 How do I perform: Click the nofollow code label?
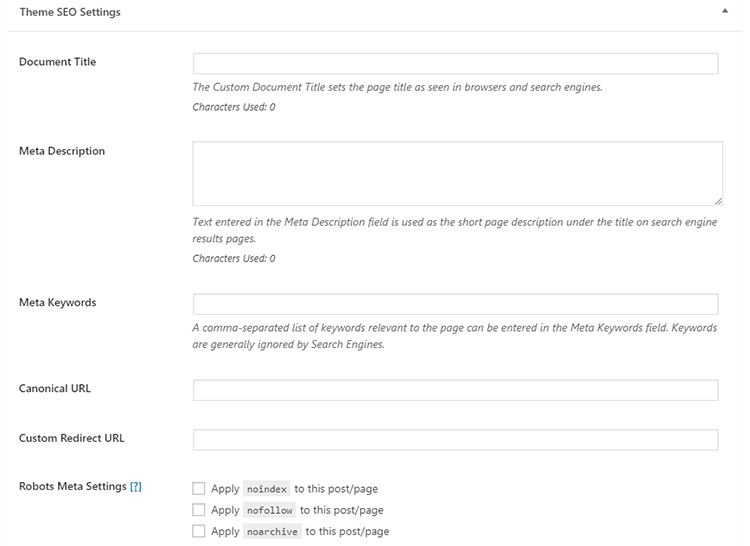[269, 511]
